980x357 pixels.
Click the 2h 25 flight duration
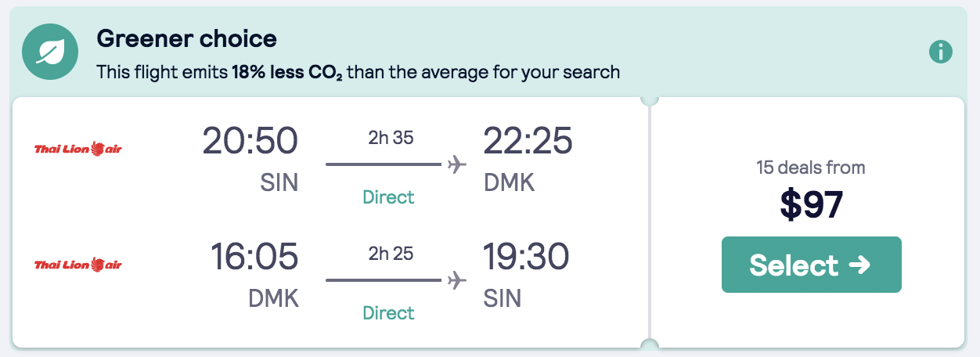coord(390,254)
